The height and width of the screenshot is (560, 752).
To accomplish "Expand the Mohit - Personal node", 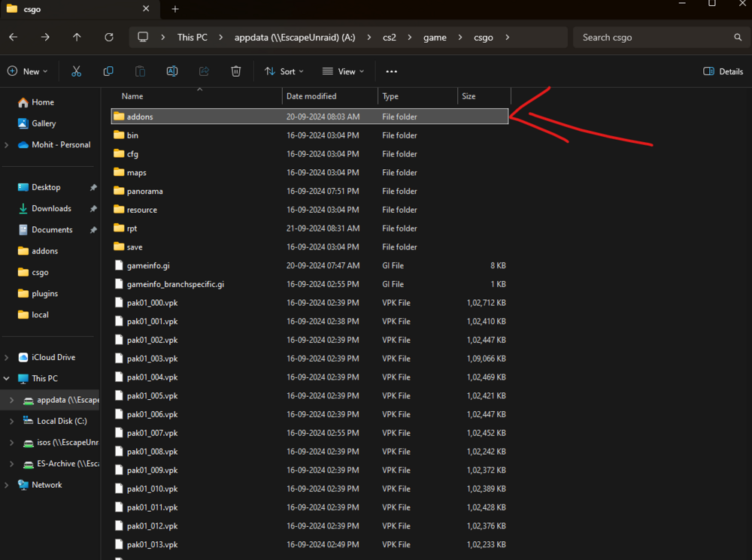I will (7, 145).
